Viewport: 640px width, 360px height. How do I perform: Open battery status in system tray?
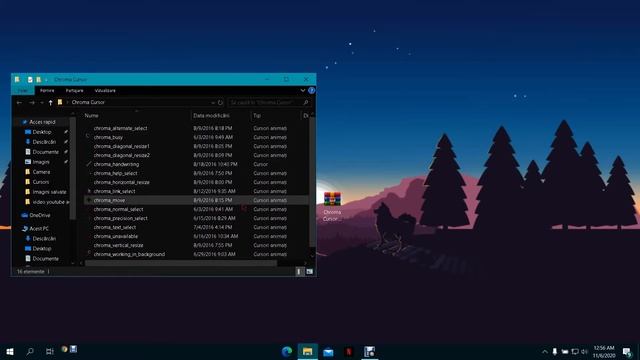[x=565, y=351]
